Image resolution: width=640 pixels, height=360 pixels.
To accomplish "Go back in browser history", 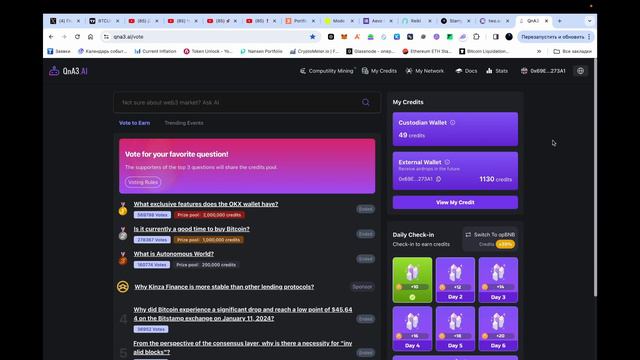I will click(x=51, y=37).
